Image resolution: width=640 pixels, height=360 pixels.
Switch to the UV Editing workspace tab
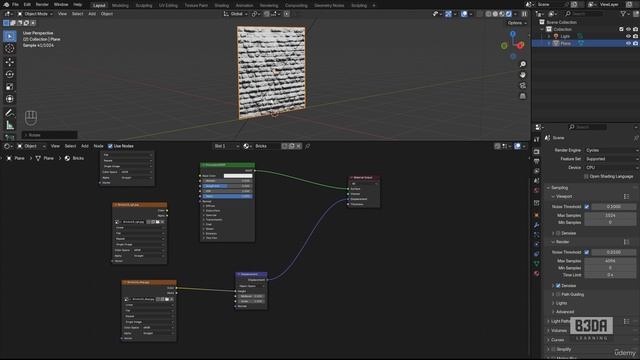click(x=168, y=6)
